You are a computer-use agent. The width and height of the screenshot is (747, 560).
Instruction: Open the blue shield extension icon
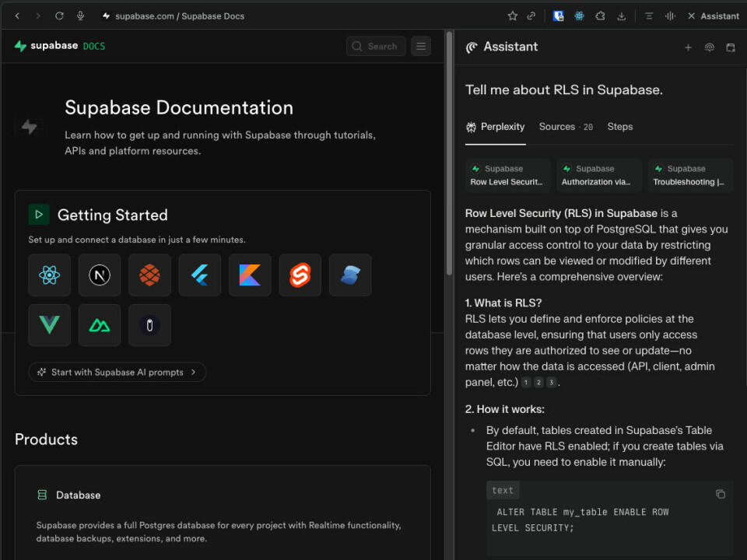point(559,16)
